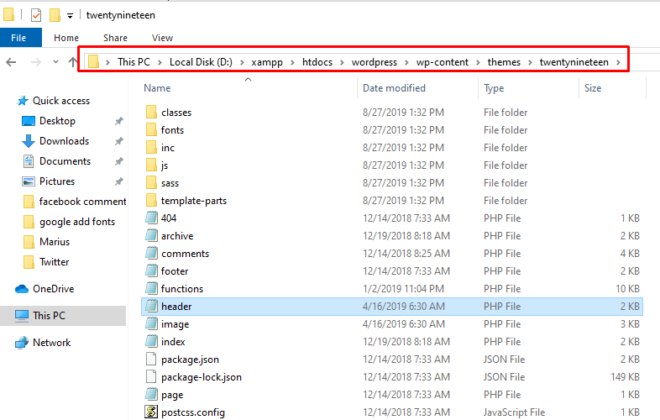Open Twitter folder in sidebar
660x420 pixels.
pos(54,262)
